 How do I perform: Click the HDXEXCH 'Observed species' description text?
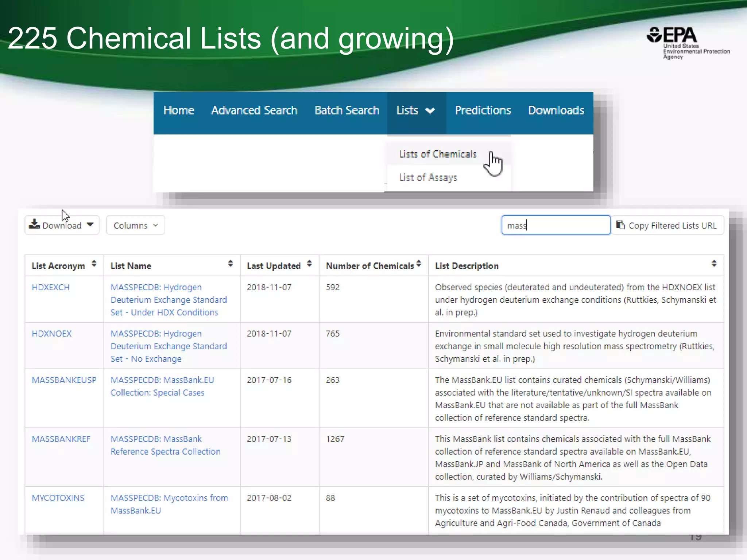coord(576,300)
